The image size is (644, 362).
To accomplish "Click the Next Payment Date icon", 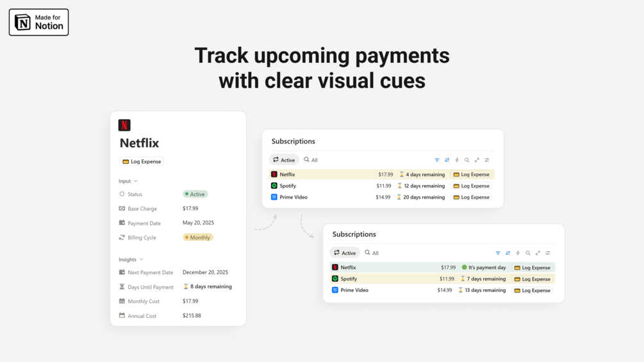I will point(122,272).
